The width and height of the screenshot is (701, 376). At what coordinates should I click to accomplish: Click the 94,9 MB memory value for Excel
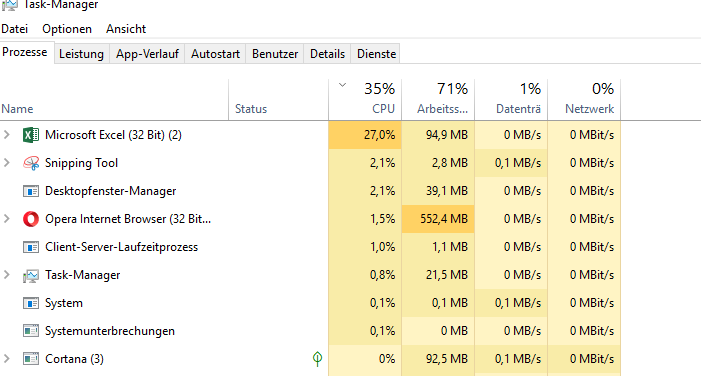[447, 135]
